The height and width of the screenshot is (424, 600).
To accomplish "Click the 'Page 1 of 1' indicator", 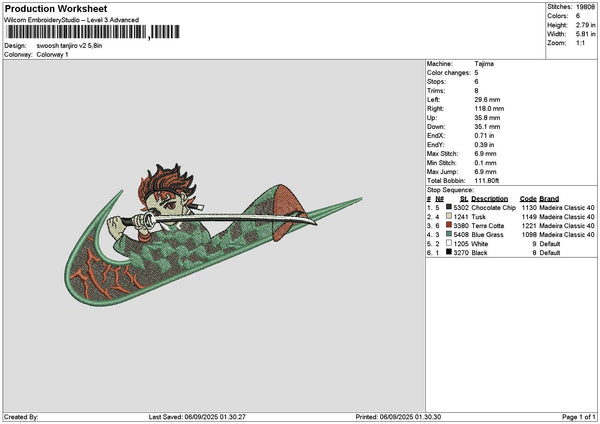I will coord(579,417).
